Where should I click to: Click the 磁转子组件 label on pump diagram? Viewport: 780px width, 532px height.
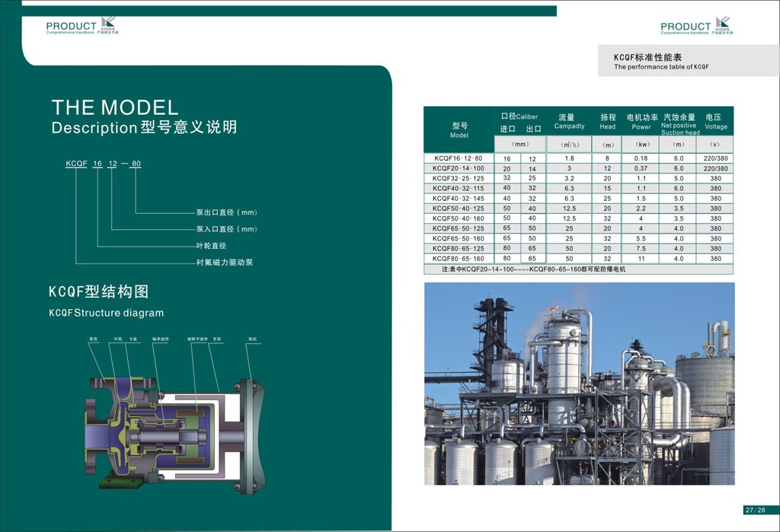[197, 339]
